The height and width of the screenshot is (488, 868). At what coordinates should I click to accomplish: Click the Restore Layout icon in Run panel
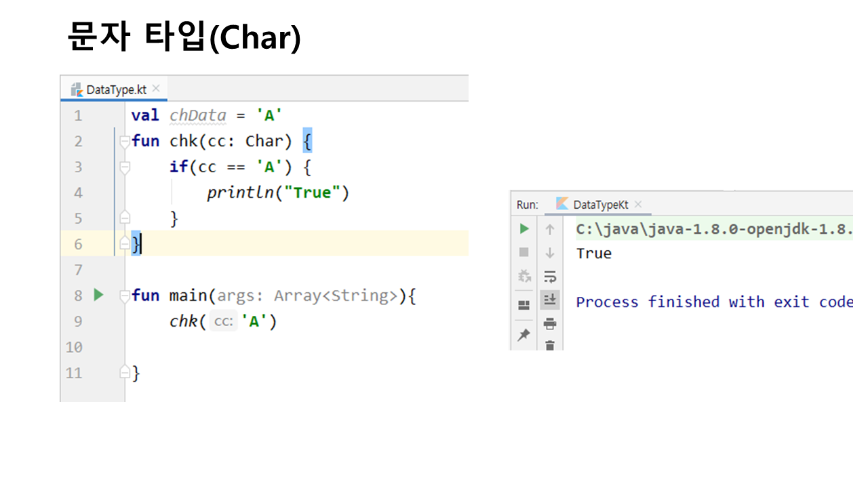tap(524, 305)
